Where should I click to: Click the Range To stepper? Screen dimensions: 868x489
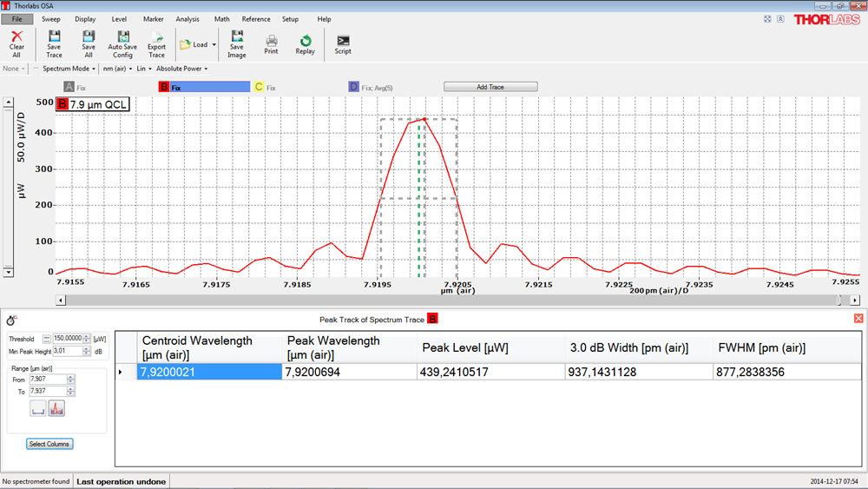click(x=70, y=391)
